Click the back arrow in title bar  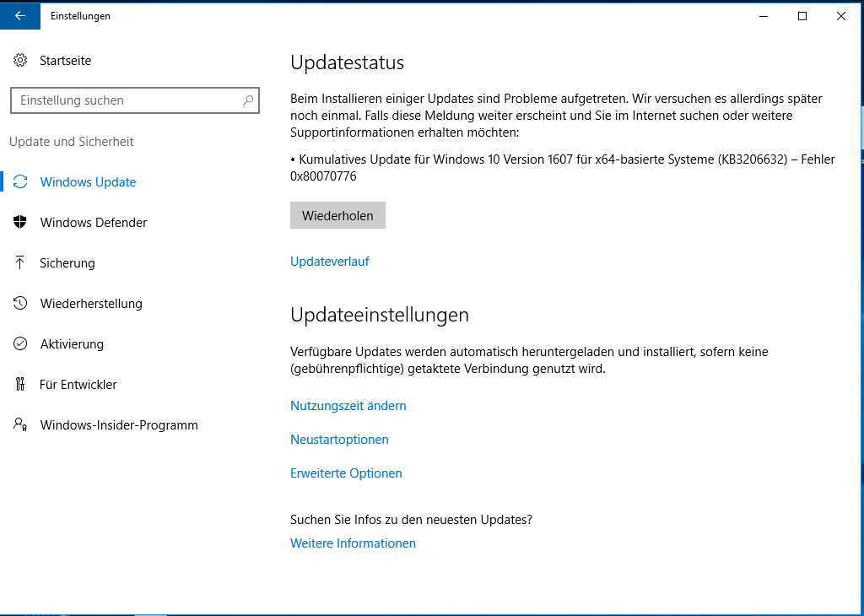click(x=20, y=16)
